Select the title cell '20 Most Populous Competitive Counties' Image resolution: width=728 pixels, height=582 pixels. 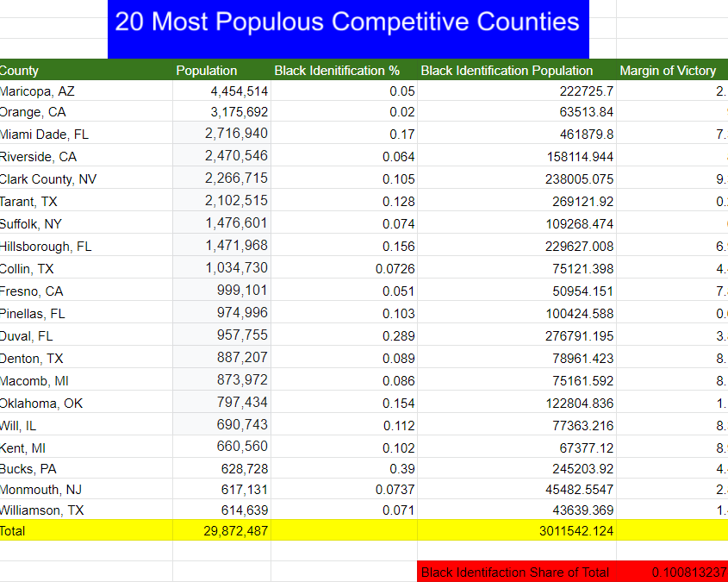pos(348,29)
